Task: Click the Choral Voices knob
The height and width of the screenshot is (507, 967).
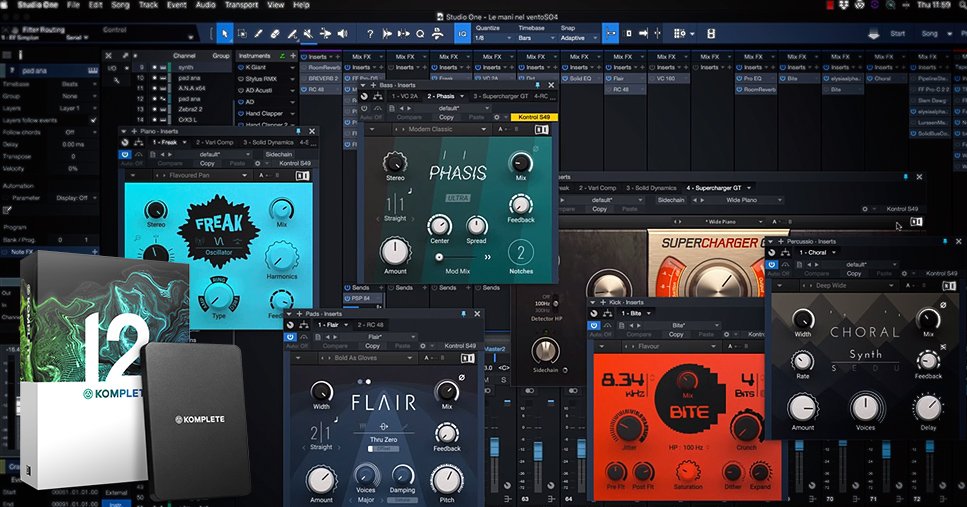Action: tap(865, 408)
